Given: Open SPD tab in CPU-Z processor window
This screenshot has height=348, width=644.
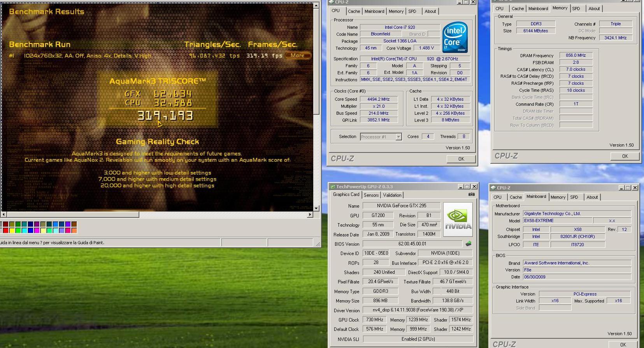Looking at the screenshot, I should (x=412, y=11).
